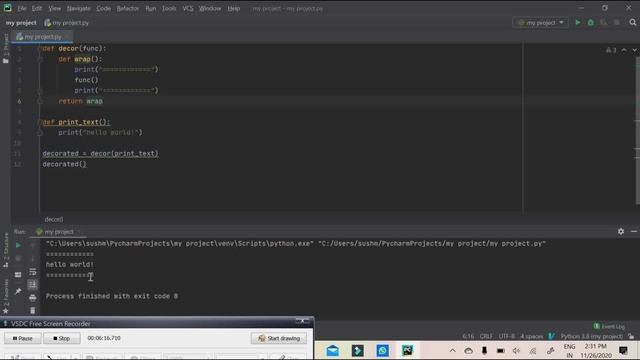
Task: Open the volume control in system tray
Action: [516, 351]
